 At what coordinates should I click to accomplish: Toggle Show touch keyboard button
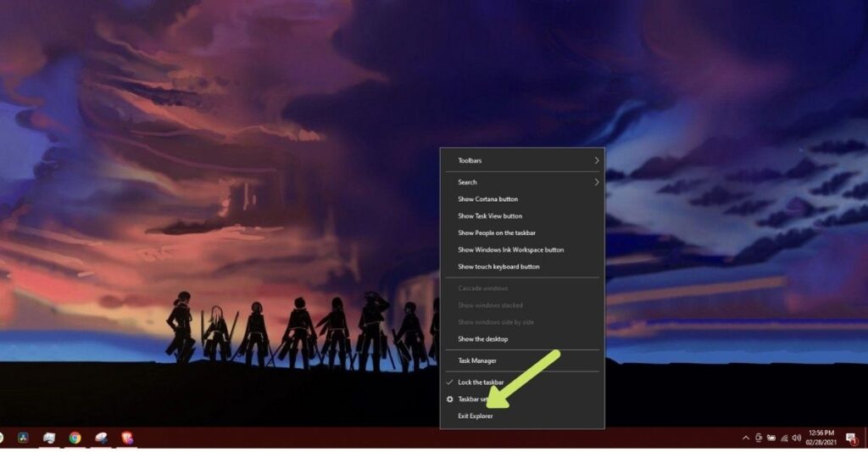tap(522, 266)
